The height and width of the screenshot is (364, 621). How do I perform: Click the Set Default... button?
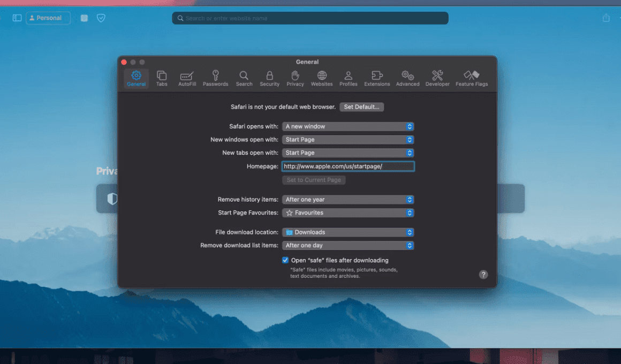pos(361,107)
